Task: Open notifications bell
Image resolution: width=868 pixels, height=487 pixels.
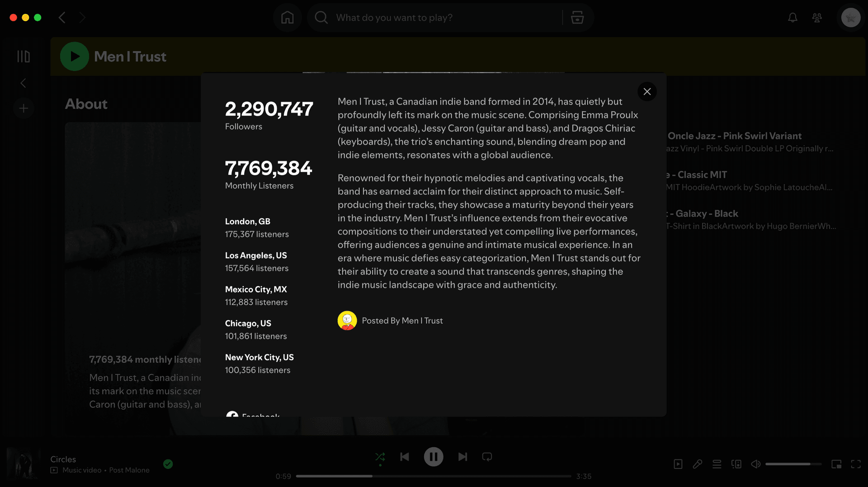Action: pyautogui.click(x=793, y=18)
